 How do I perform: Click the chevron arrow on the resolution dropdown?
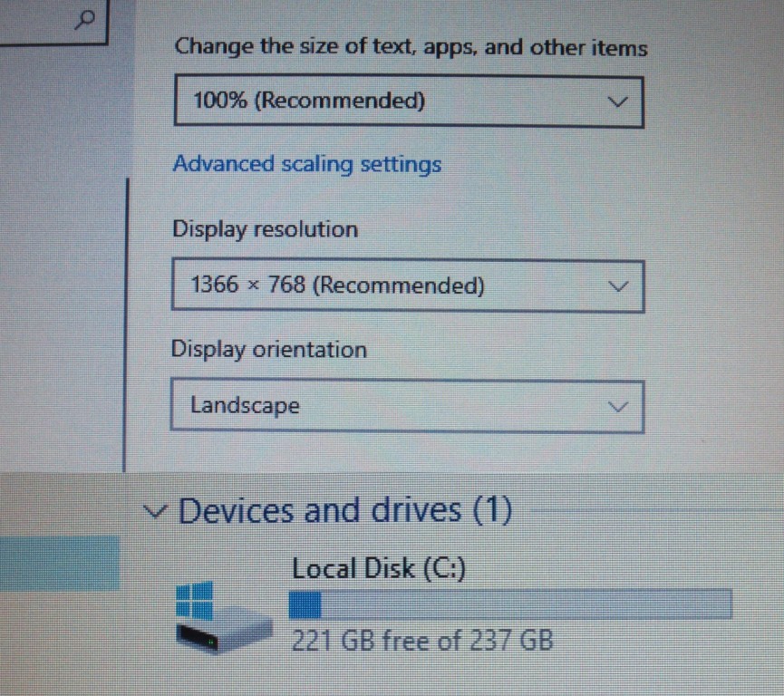618,286
